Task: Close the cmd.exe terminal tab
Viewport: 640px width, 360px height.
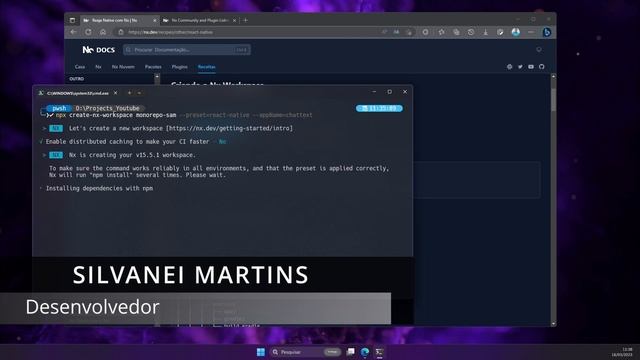Action: tap(116, 93)
